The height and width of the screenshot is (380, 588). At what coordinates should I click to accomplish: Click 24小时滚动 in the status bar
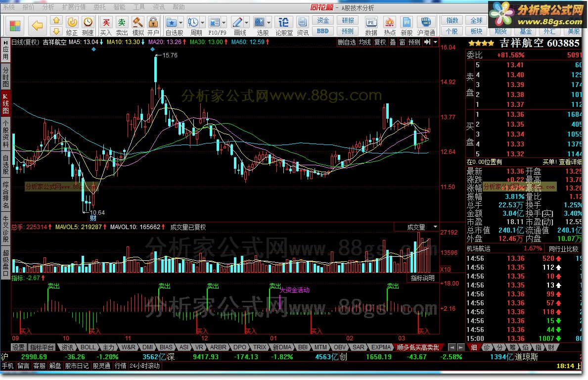[145, 366]
